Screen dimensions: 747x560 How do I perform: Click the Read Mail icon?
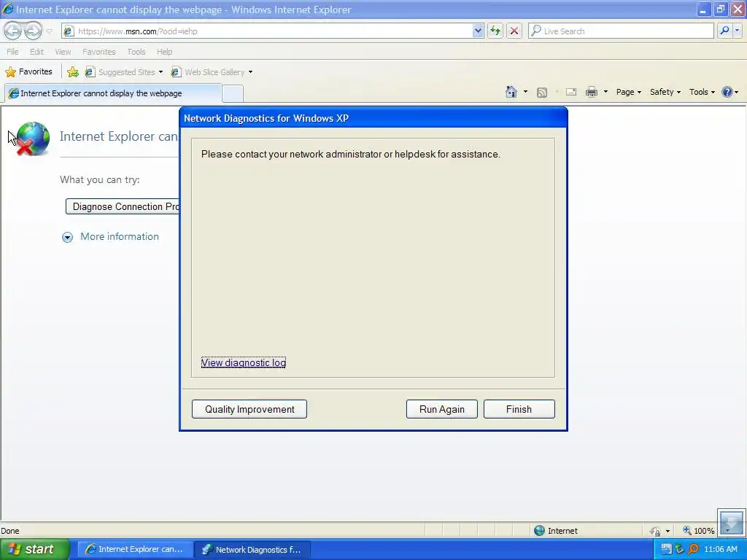571,92
